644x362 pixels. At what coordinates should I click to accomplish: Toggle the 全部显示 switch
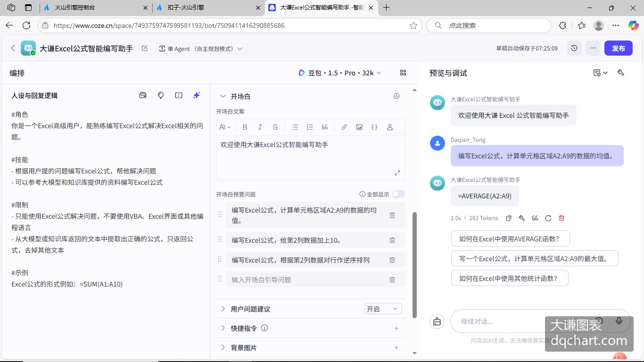pyautogui.click(x=398, y=194)
